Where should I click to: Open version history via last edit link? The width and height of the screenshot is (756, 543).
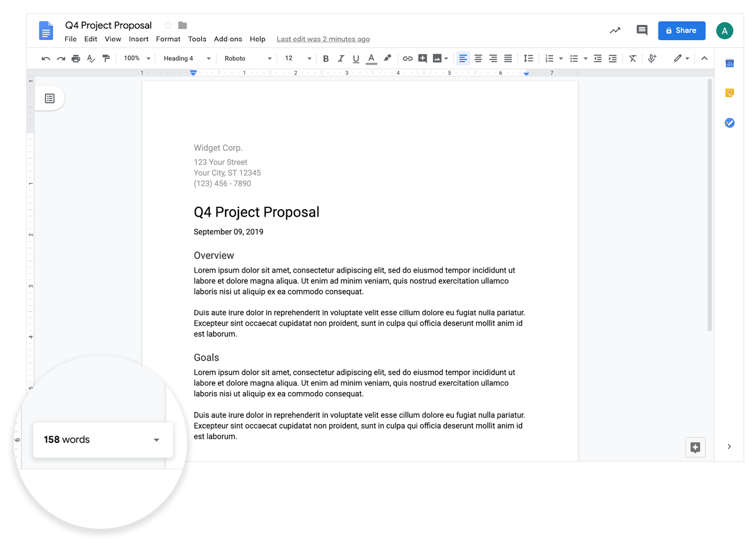pos(323,39)
